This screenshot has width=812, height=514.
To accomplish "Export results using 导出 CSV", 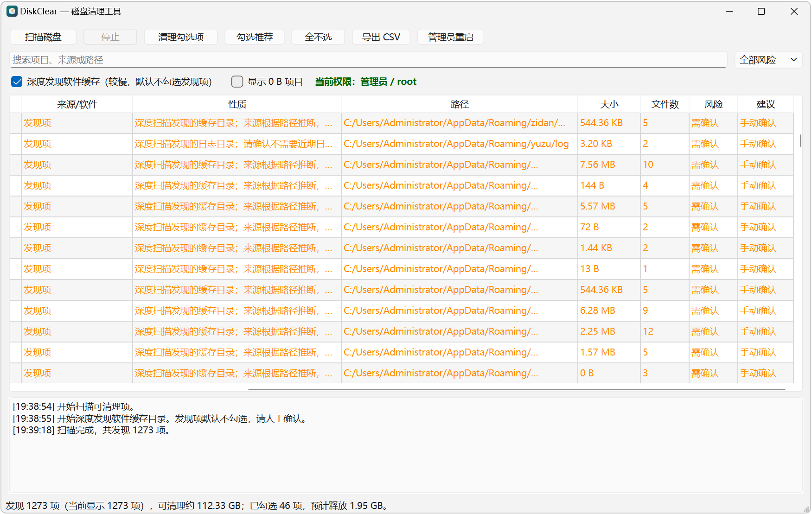I will 381,37.
